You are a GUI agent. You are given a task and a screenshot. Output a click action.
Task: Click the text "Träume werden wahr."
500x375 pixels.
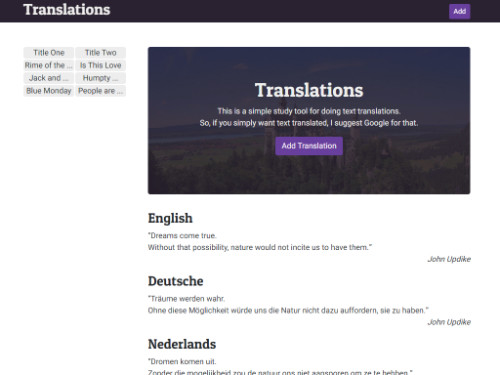click(187, 299)
